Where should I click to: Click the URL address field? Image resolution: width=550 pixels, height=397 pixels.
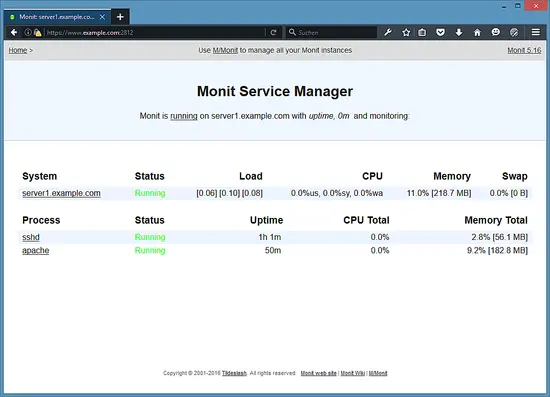tap(154, 33)
